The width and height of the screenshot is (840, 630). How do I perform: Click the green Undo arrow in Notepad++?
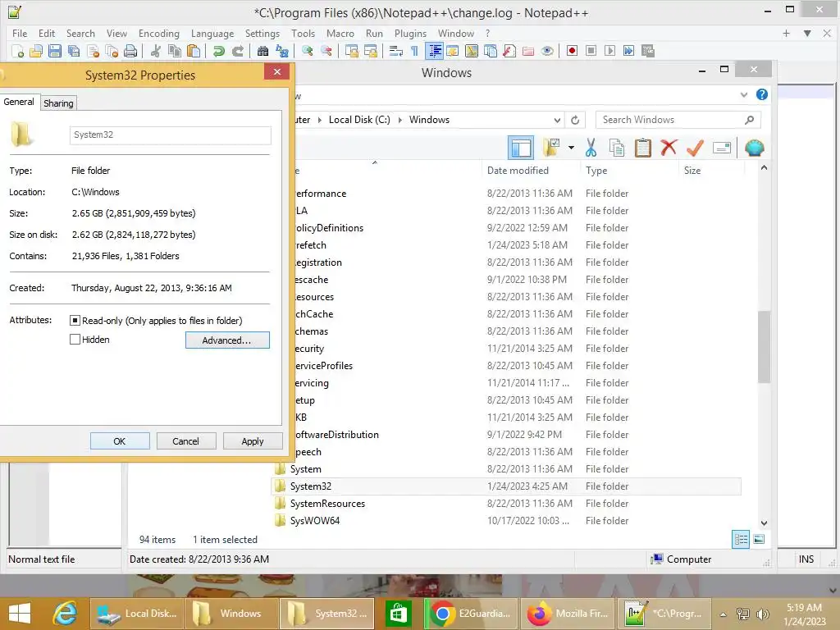coord(218,51)
